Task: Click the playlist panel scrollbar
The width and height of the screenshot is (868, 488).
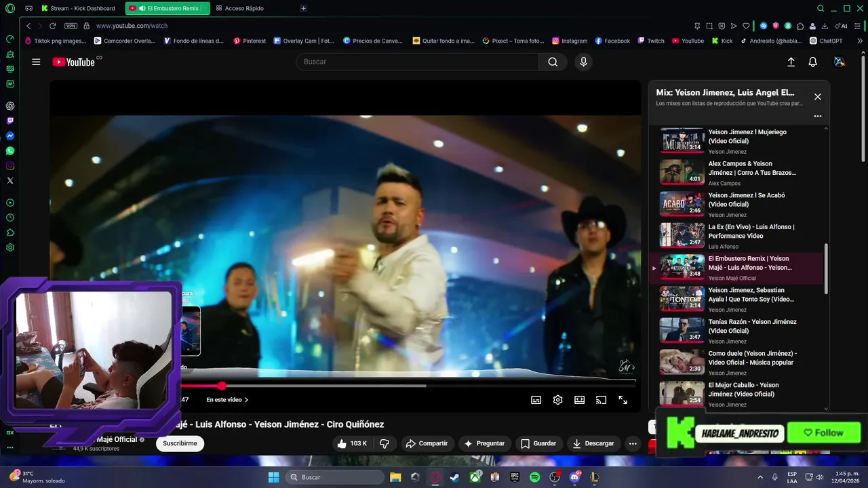Action: (826, 269)
